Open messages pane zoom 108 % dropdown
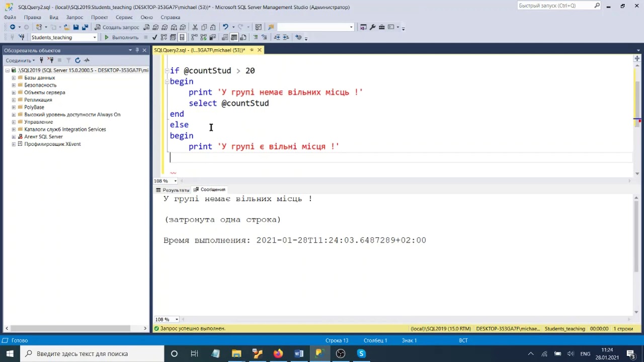 [x=177, y=320]
